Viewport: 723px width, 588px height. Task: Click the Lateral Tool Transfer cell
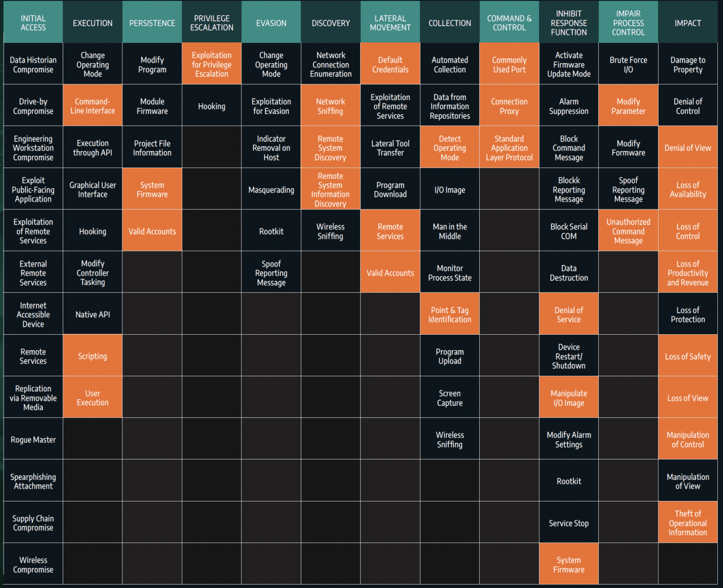point(390,147)
